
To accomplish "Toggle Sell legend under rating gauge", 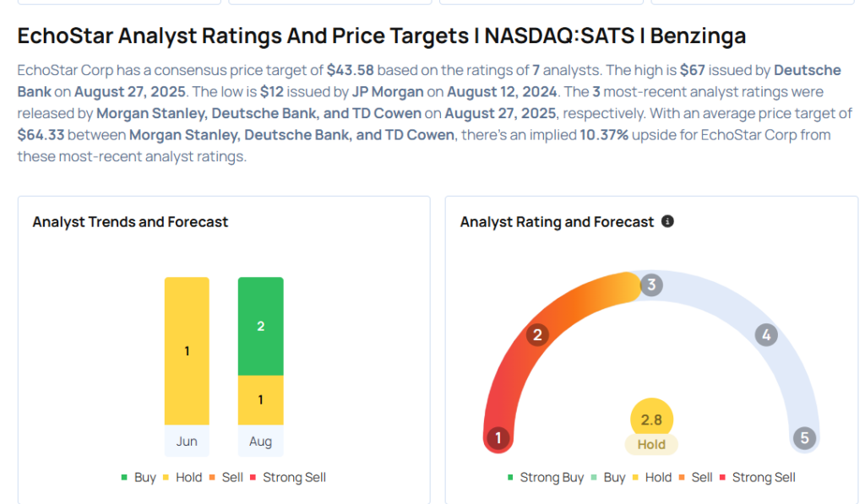I will click(695, 477).
